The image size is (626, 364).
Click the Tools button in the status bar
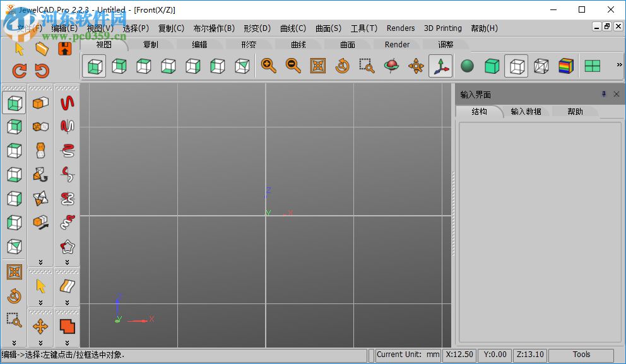point(582,355)
